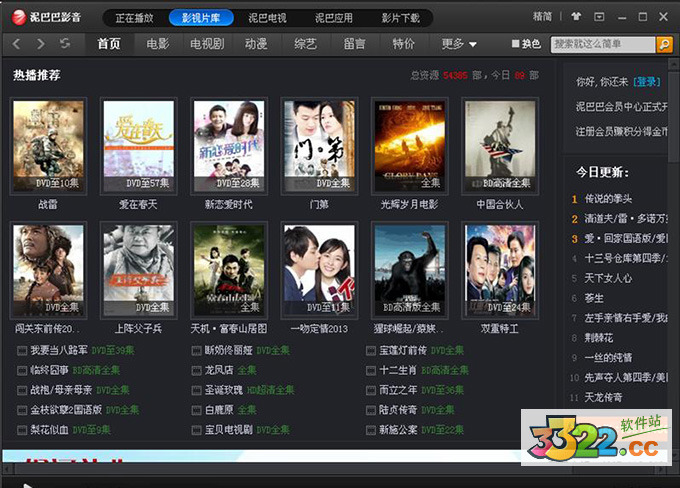Open the 中国合伙人 poster thumbnail
Image resolution: width=680 pixels, height=488 pixels.
click(500, 146)
